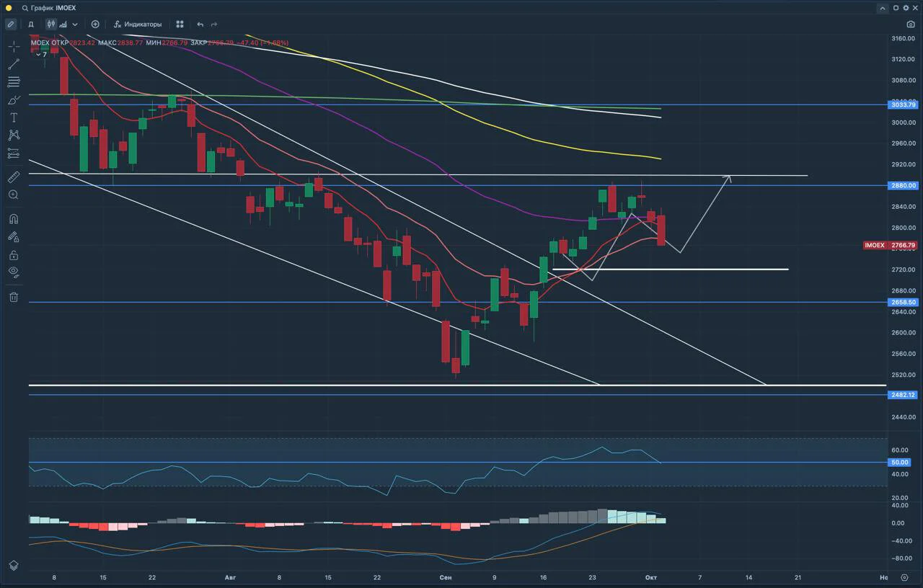The width and height of the screenshot is (923, 588).
Task: Click the add symbol plus button
Action: tap(95, 24)
